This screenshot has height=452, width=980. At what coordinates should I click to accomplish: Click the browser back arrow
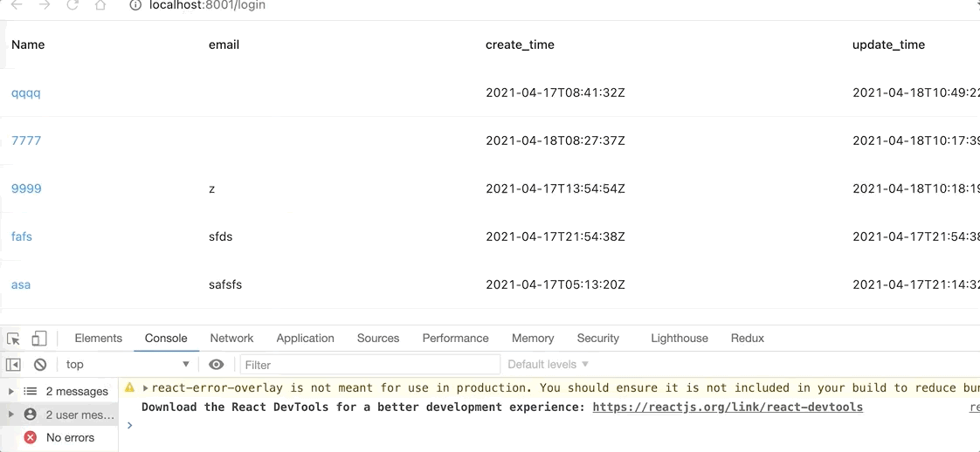pyautogui.click(x=17, y=5)
